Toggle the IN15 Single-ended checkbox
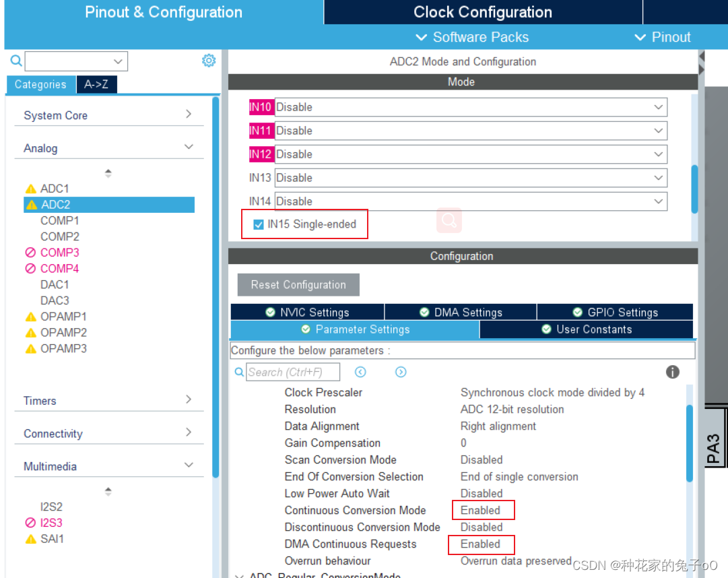728x578 pixels. 259,225
